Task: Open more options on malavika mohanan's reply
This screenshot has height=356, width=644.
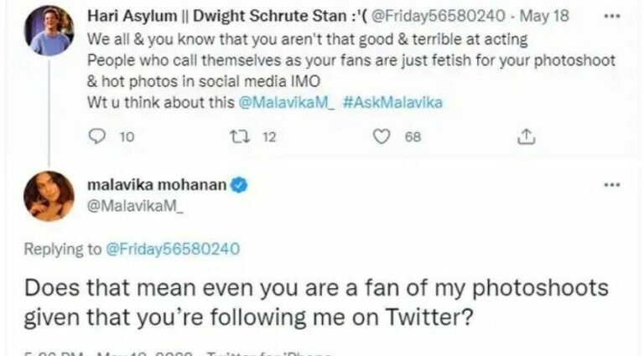Action: pos(611,184)
